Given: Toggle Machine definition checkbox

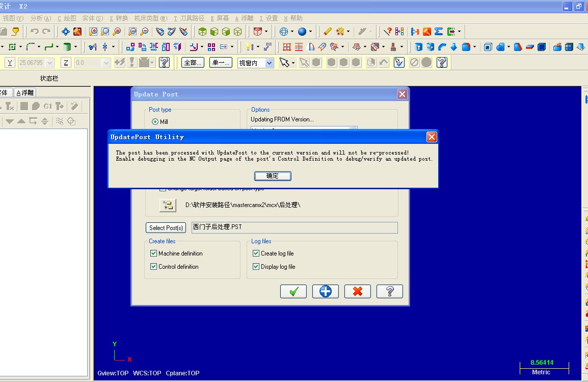Looking at the screenshot, I should [x=153, y=253].
